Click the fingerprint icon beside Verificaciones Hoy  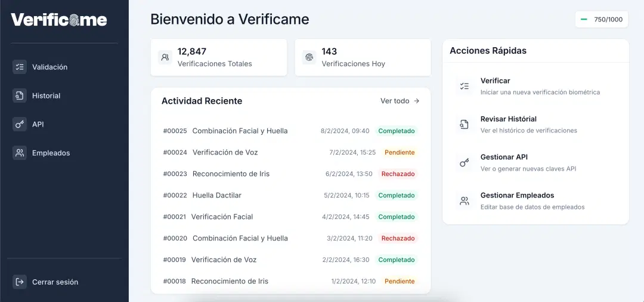[x=309, y=57]
